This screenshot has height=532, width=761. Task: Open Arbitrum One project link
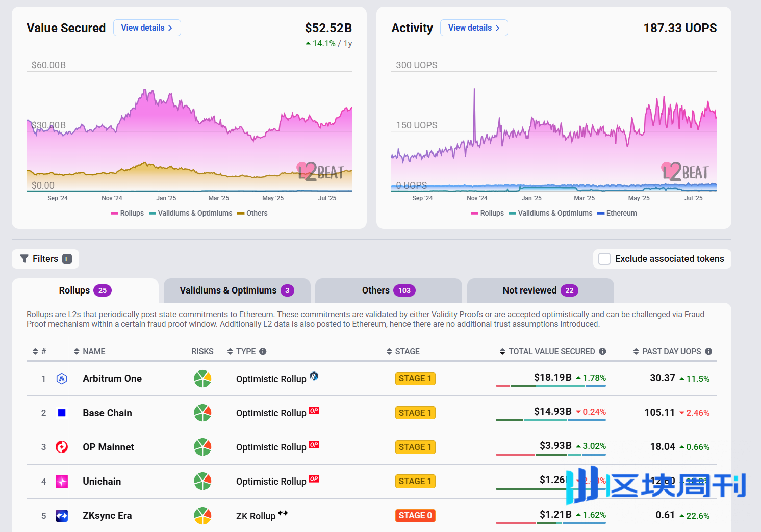pyautogui.click(x=112, y=379)
